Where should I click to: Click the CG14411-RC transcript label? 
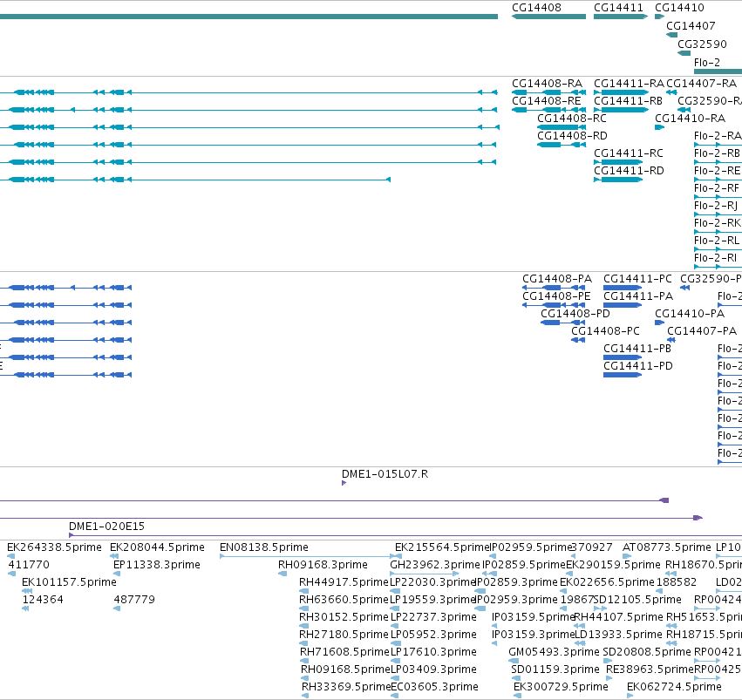(629, 153)
